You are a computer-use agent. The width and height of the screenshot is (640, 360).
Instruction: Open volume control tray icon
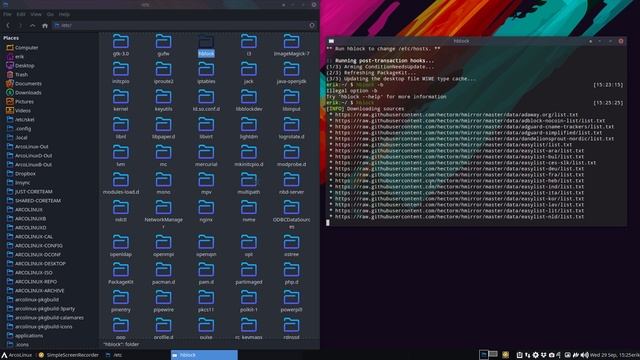coord(584,355)
